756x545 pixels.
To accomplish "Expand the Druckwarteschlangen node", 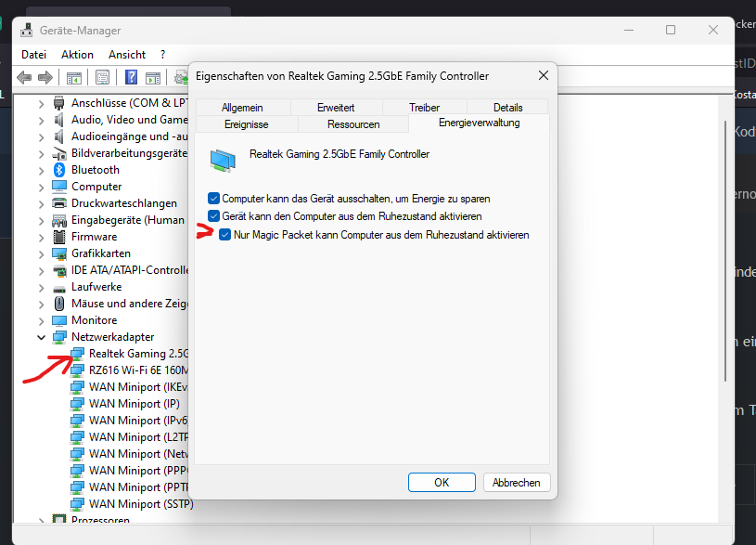I will [42, 203].
